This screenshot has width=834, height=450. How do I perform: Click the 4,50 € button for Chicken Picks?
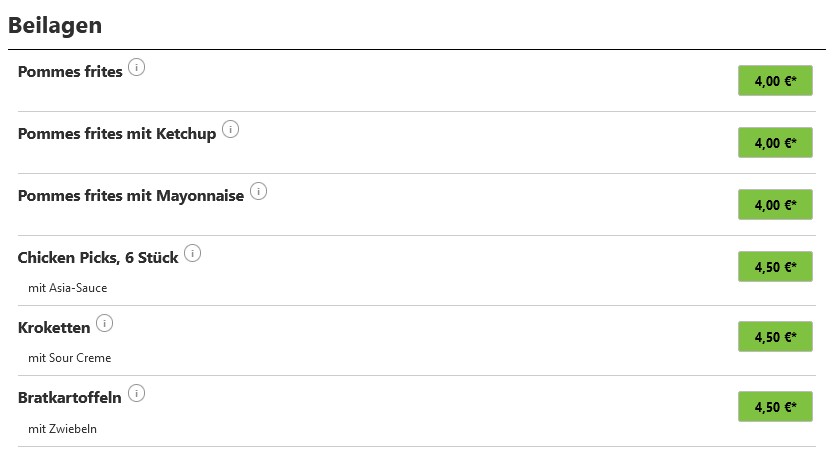pos(775,266)
